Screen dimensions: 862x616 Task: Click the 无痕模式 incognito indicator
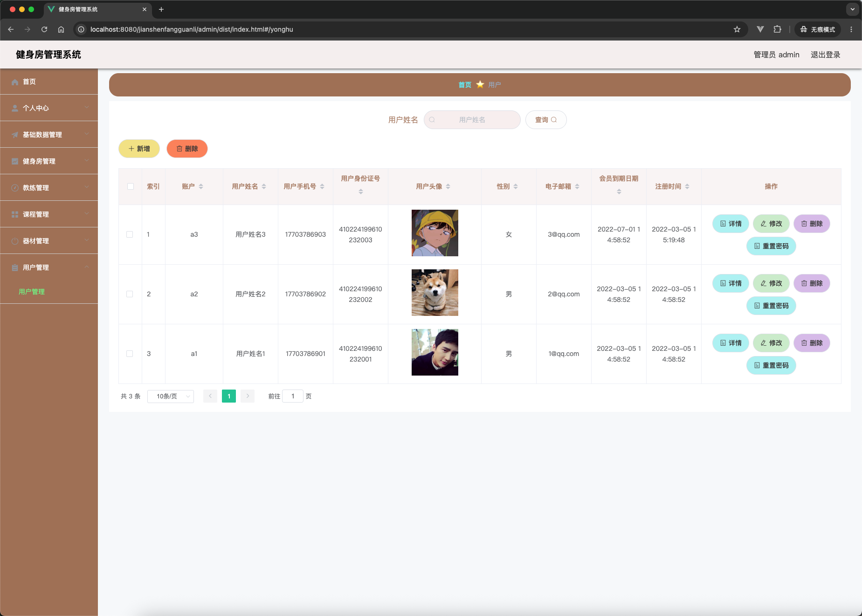tap(818, 29)
